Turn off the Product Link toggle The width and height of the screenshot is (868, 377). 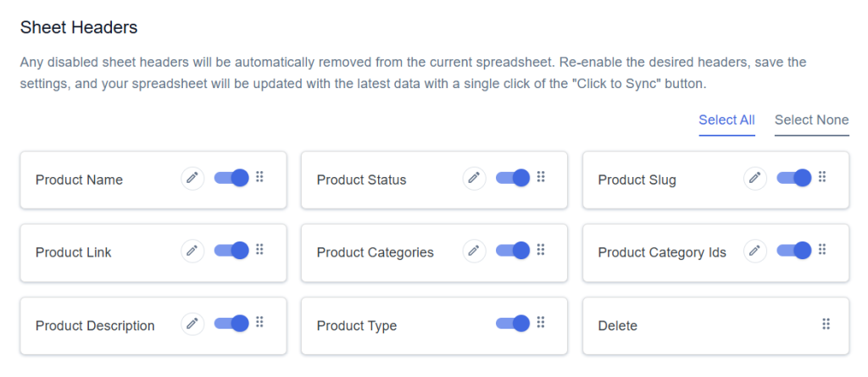coord(231,250)
